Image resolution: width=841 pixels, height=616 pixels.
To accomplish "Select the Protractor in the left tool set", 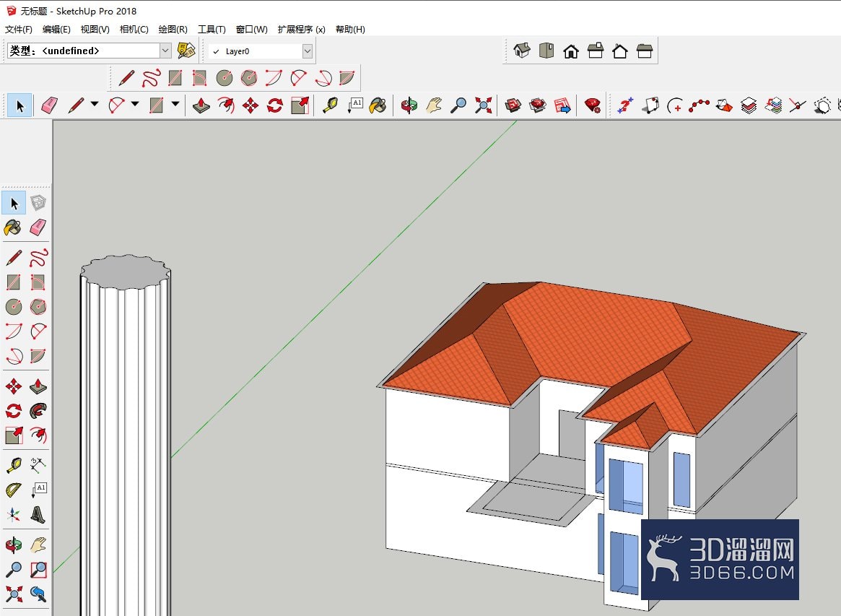I will 14,490.
